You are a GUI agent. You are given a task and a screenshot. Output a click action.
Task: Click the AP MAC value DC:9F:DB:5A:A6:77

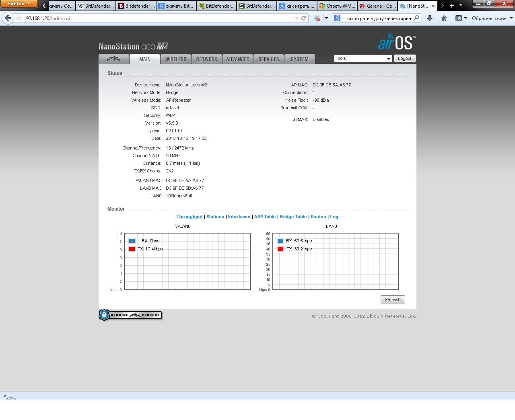click(332, 85)
